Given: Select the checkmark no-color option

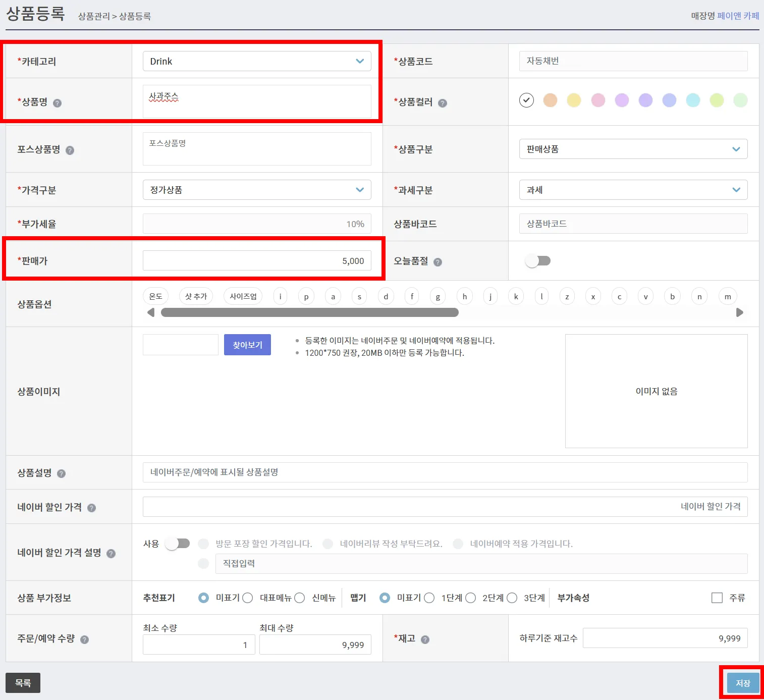Looking at the screenshot, I should 526,100.
